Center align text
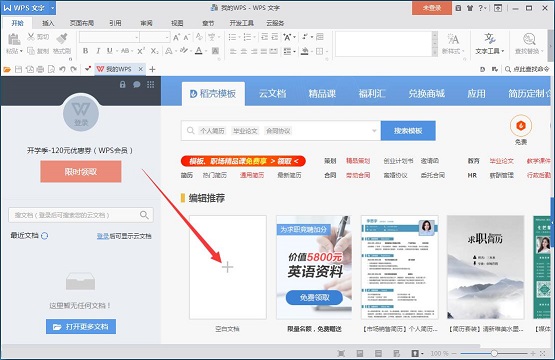555x360 pixels. 244,51
